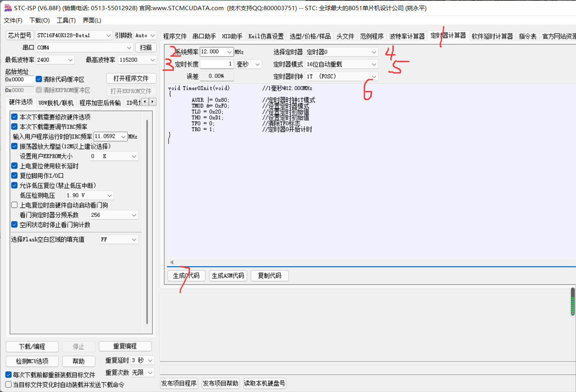This screenshot has width=576, height=392.
Task: Switch to the 波特率计算器 tab
Action: [407, 36]
